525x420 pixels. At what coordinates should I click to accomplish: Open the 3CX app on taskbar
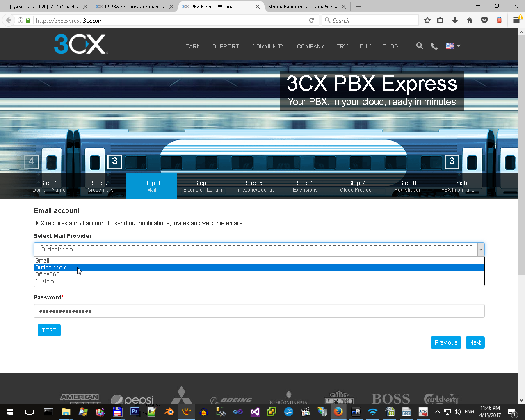(x=423, y=412)
